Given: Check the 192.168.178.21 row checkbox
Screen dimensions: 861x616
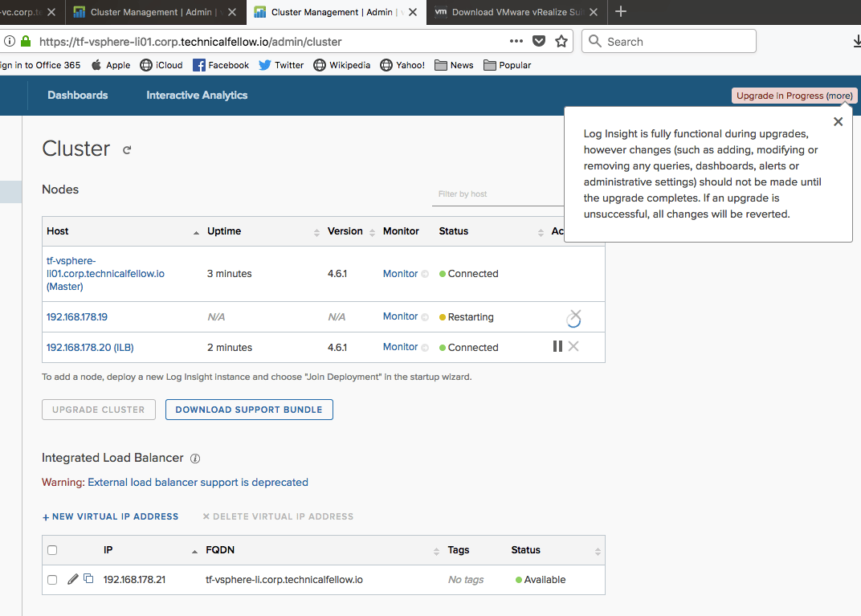Looking at the screenshot, I should tap(52, 580).
